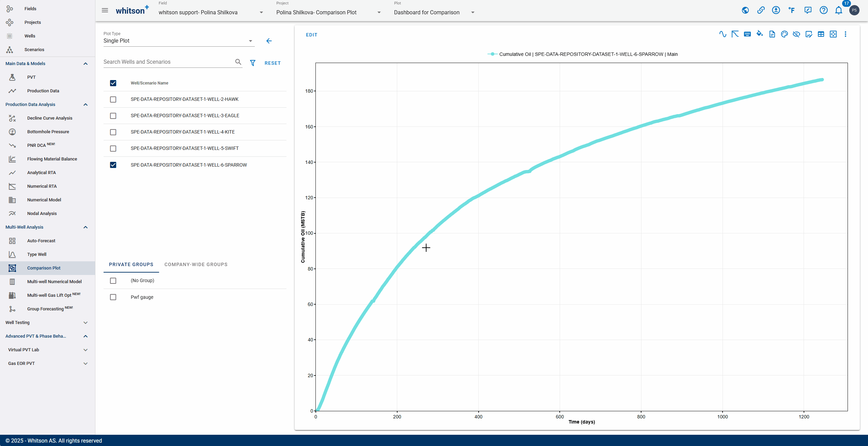The width and height of the screenshot is (868, 446).
Task: Collapse the Main Data & Models section
Action: pos(86,64)
